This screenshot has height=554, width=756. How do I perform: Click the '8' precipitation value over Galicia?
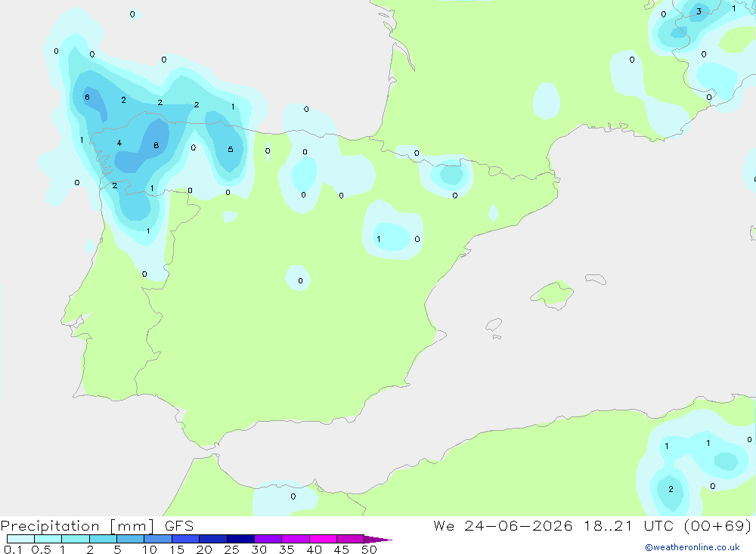pos(156,145)
